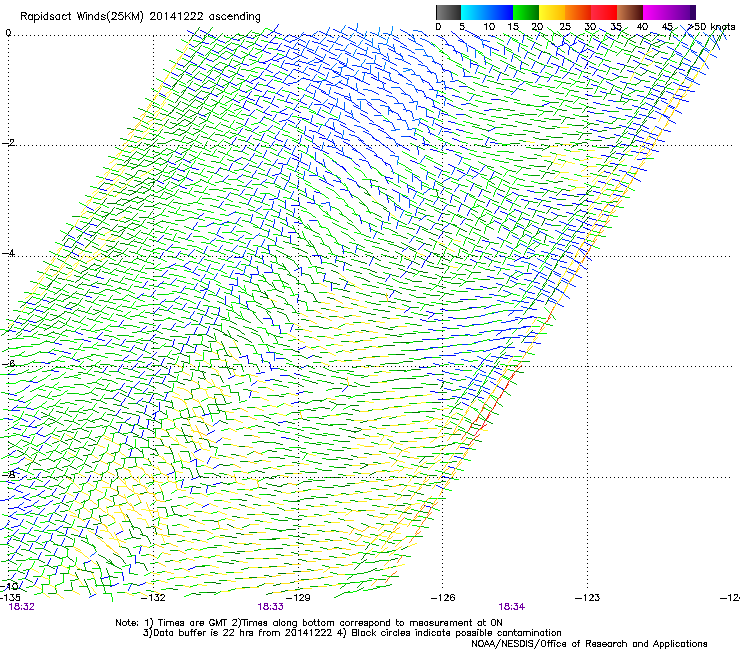Click the legend label '25'
The width and height of the screenshot is (740, 650).
[x=565, y=27]
